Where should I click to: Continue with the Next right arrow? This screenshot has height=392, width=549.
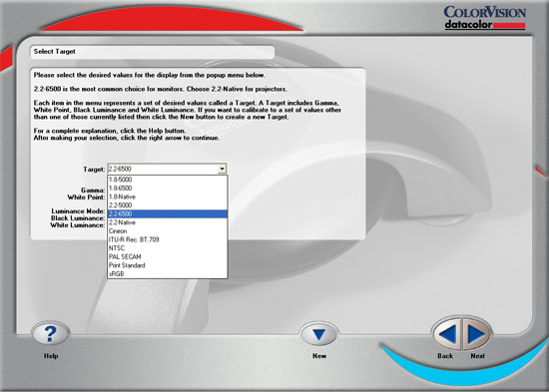[x=476, y=334]
